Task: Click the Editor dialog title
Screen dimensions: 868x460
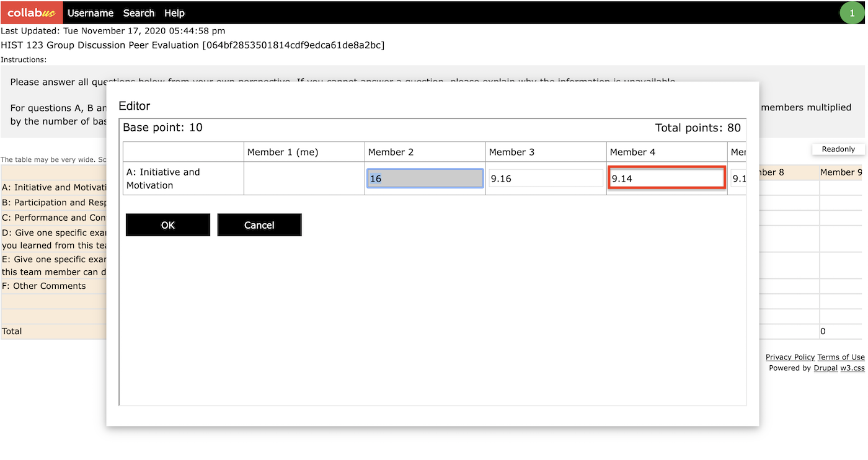Action: point(135,106)
